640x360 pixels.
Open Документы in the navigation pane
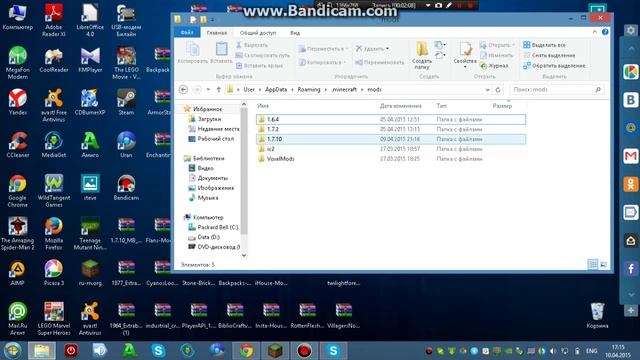point(208,178)
